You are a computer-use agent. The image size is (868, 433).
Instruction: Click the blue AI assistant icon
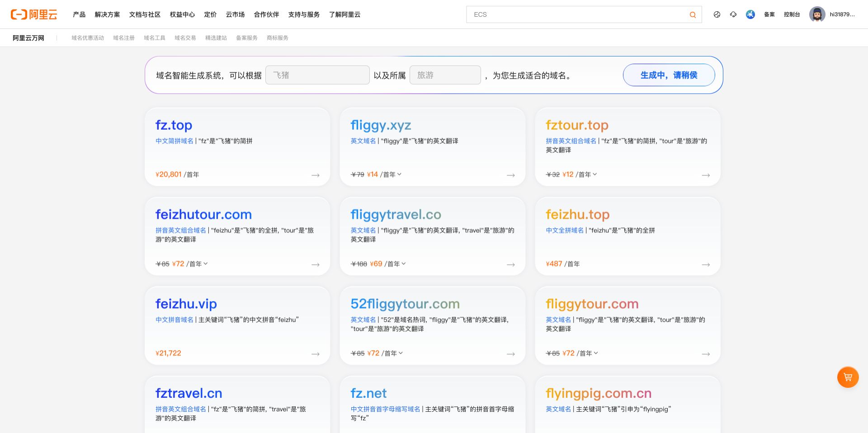[750, 14]
